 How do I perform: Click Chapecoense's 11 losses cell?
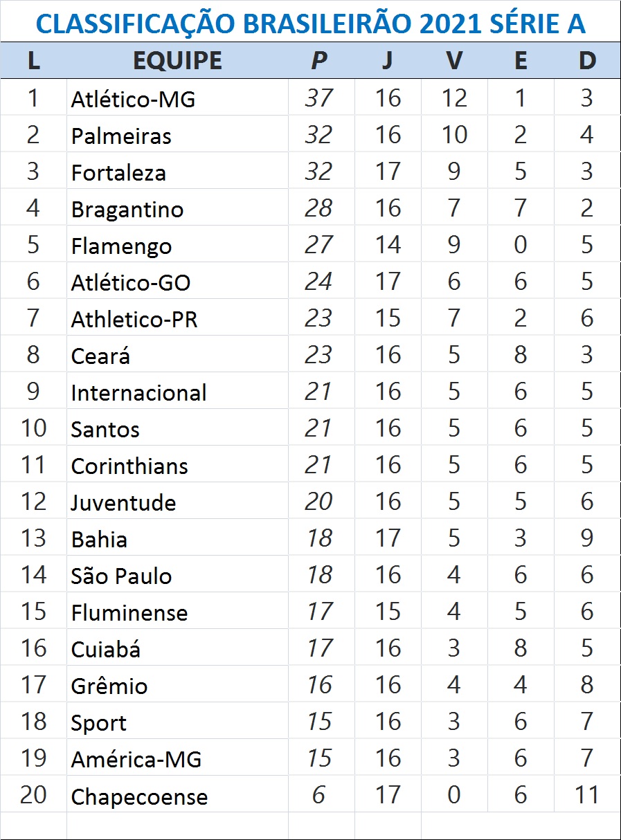pos(587,795)
